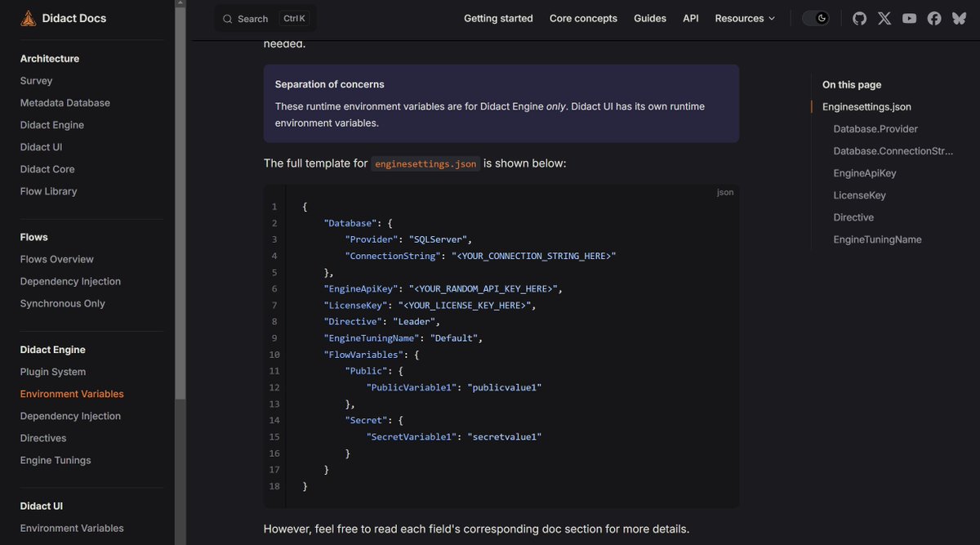This screenshot has width=980, height=545.
Task: Open Directives sidebar link
Action: click(43, 438)
